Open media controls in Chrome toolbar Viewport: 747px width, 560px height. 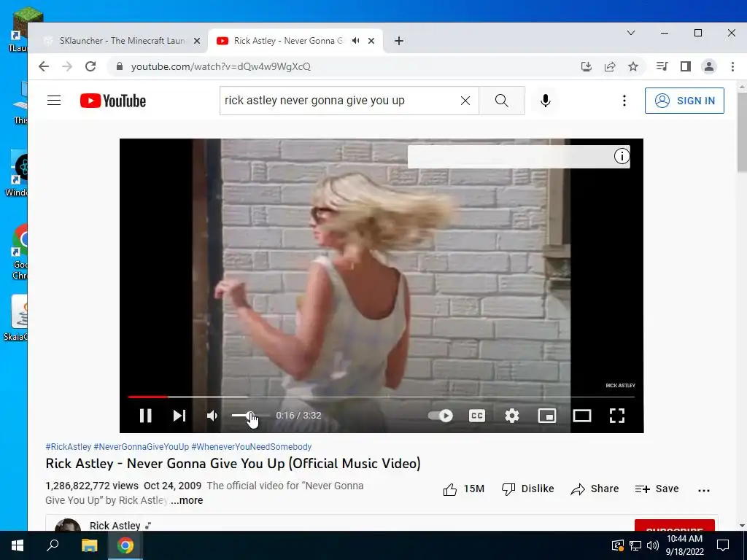[662, 66]
